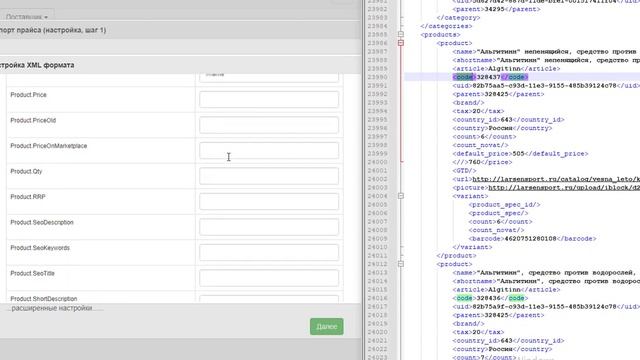
Task: Click line number 24016 in the margin
Action: pyautogui.click(x=378, y=298)
